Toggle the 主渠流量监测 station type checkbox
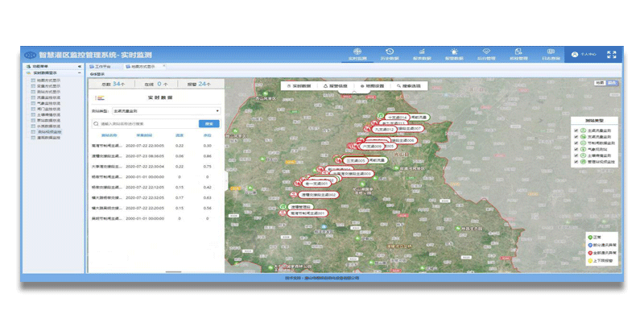This screenshot has height=327, width=644. pos(576,130)
